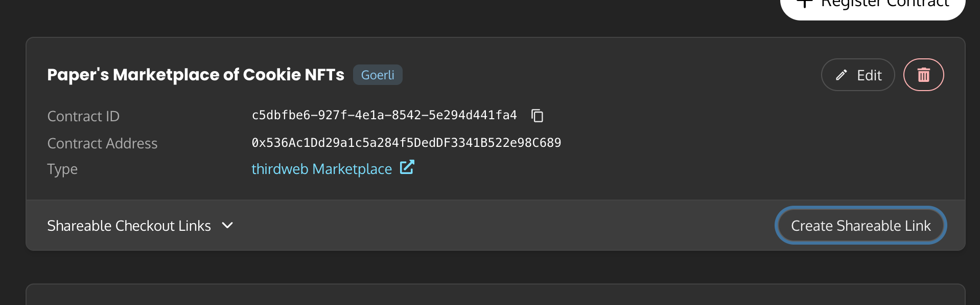Click the edit pencil for Cookie NFTs marketplace
Image resolution: width=980 pixels, height=305 pixels.
pos(841,75)
